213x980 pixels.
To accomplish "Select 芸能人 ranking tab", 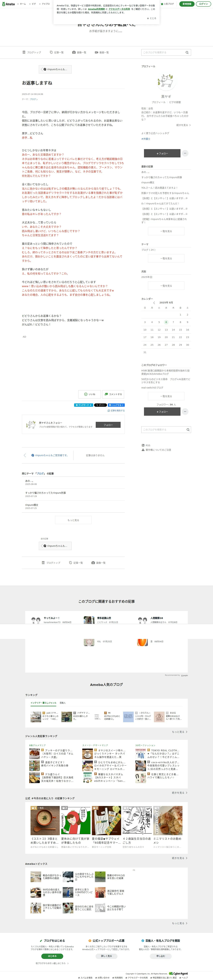I will pyautogui.click(x=63, y=703).
